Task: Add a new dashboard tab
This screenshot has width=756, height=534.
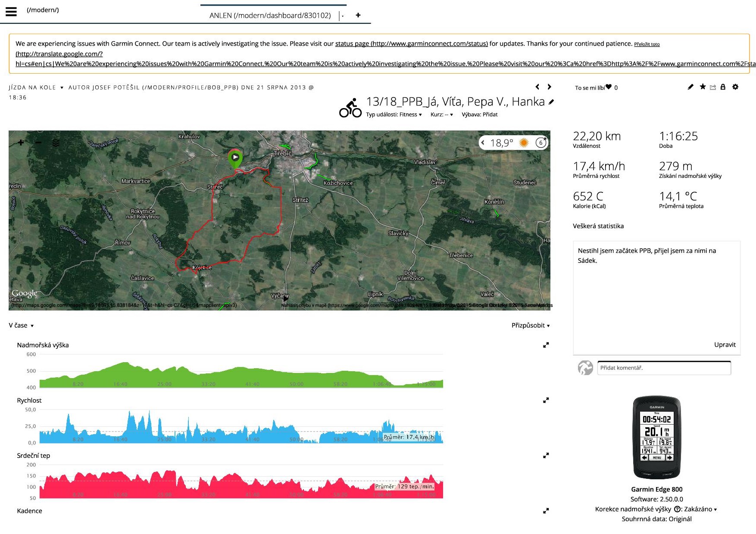Action: point(358,16)
